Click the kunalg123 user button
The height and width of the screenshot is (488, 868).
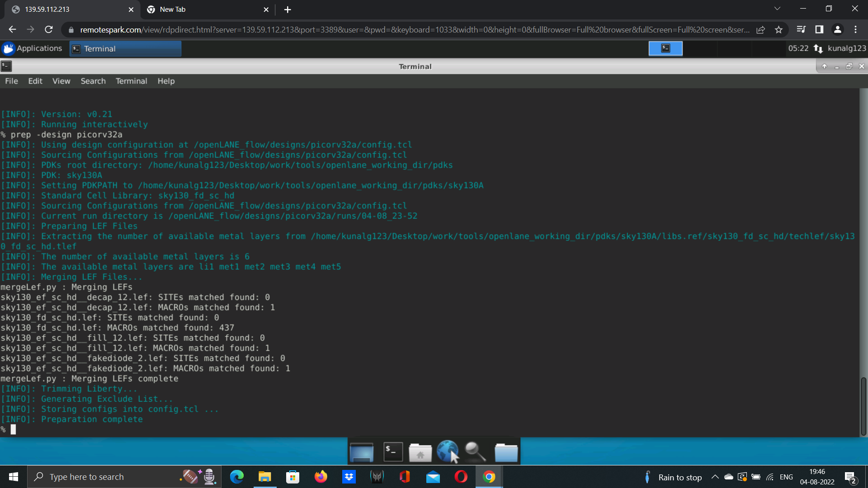tap(846, 48)
